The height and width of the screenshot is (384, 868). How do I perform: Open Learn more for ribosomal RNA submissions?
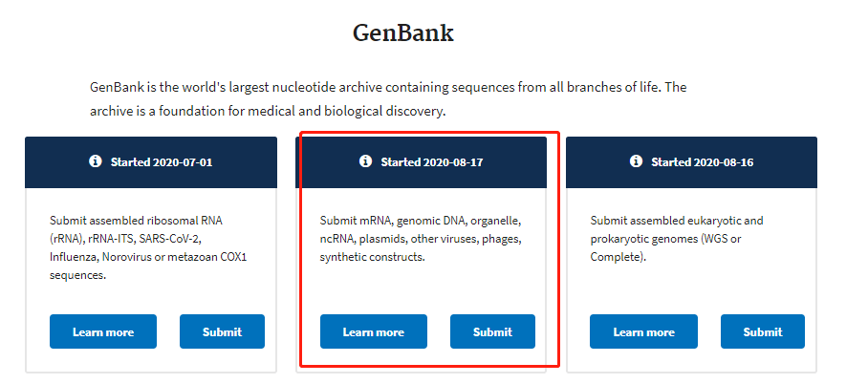pos(103,331)
